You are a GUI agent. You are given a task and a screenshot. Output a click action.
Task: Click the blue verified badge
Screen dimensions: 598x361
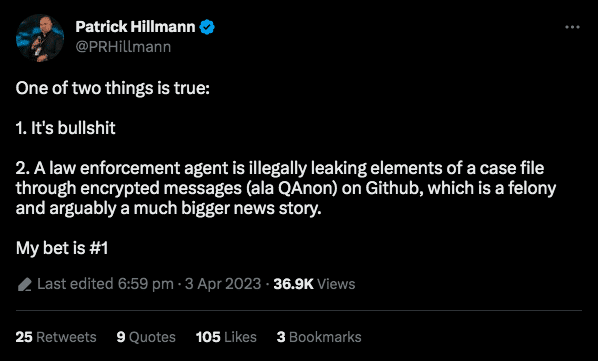coord(207,27)
